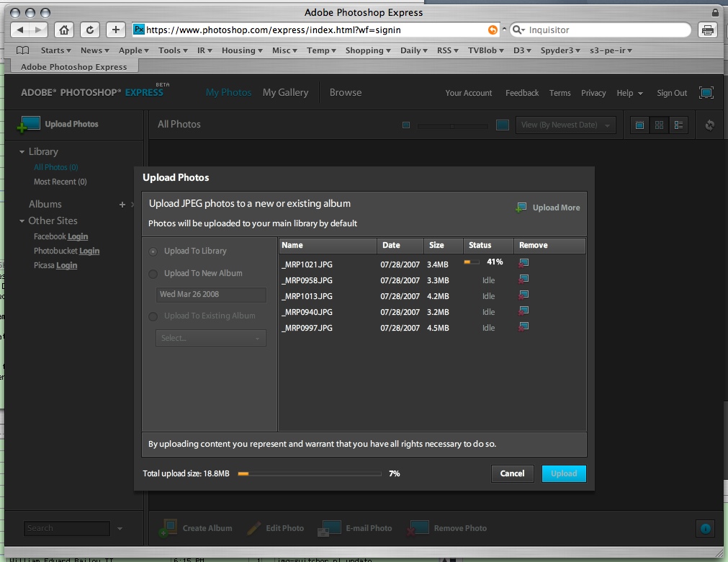Screen dimensions: 728x562
Task: Open the Housing bookmarks menu
Action: coord(241,50)
